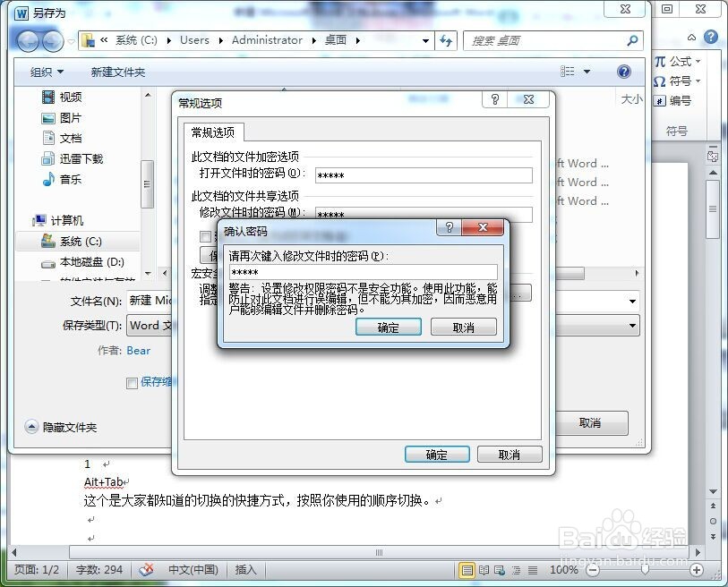Image resolution: width=728 pixels, height=587 pixels.
Task: Click the 100% zoom level
Action: (563, 570)
